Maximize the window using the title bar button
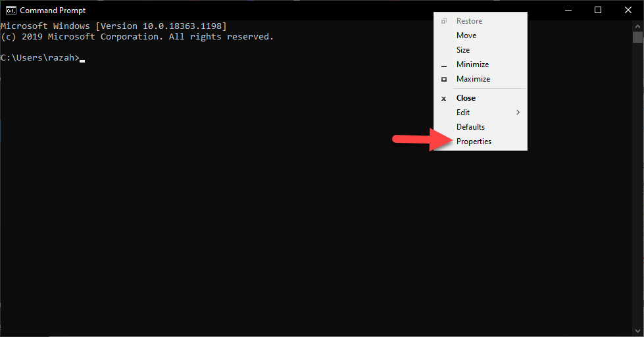 click(x=598, y=10)
